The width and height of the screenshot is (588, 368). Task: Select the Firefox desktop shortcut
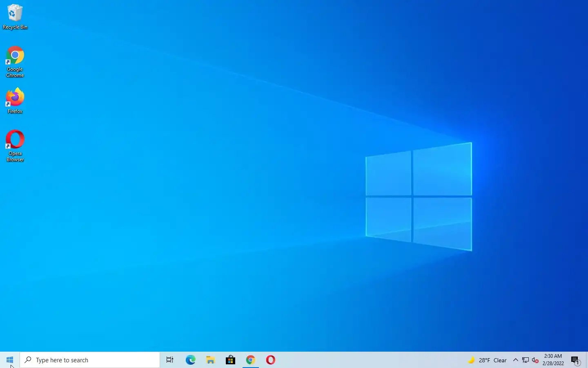pos(15,101)
